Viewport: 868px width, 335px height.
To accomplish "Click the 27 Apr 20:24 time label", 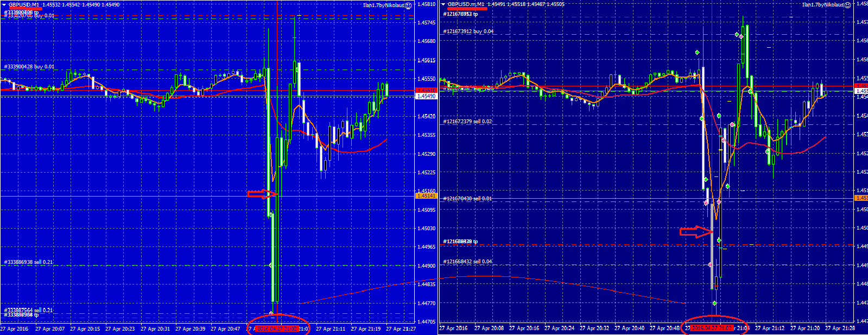I will coord(559,328).
